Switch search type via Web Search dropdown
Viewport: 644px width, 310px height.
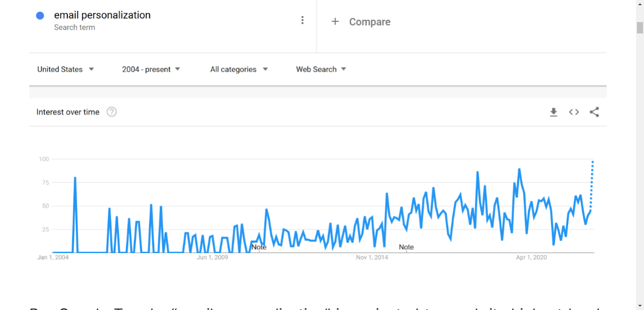316,69
